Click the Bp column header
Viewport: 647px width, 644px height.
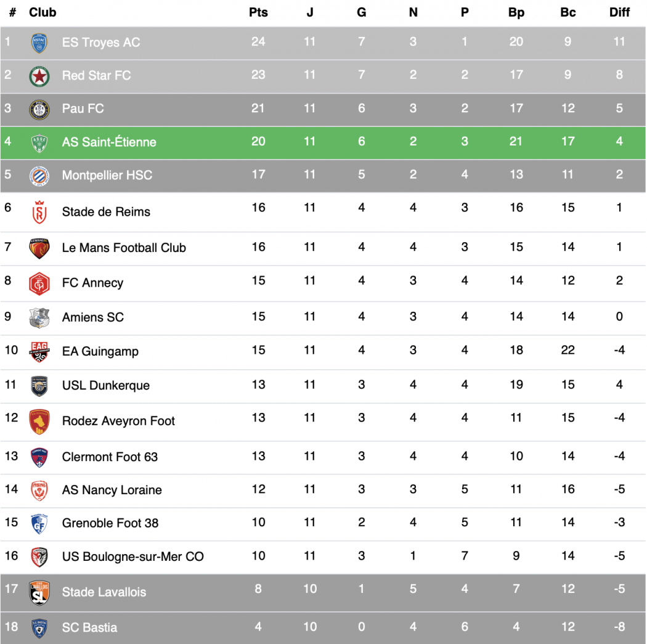click(x=516, y=12)
